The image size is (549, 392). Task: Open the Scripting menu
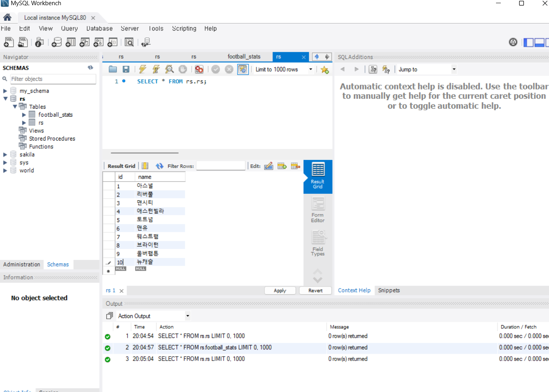184,29
